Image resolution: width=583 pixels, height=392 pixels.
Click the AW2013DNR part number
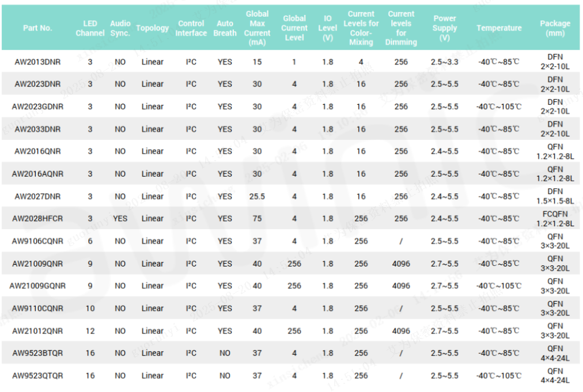point(37,62)
